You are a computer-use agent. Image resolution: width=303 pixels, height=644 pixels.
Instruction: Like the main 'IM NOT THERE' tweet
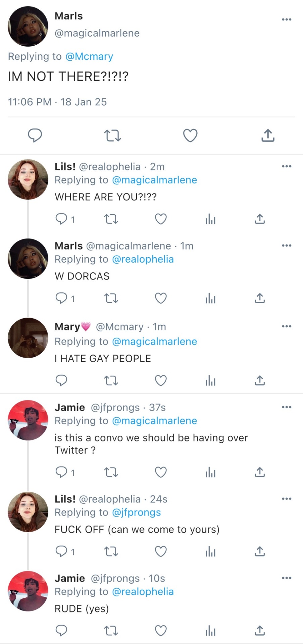click(190, 136)
